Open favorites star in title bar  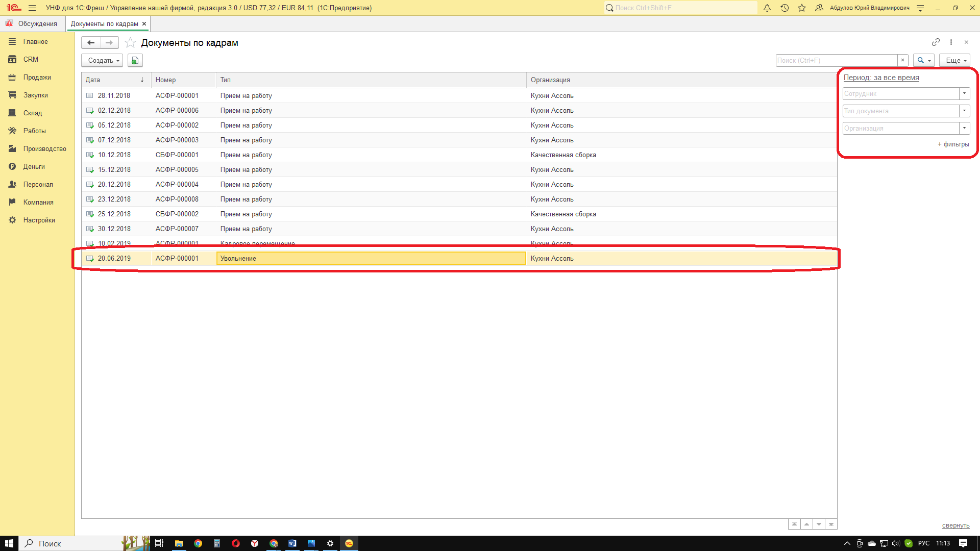pos(802,8)
